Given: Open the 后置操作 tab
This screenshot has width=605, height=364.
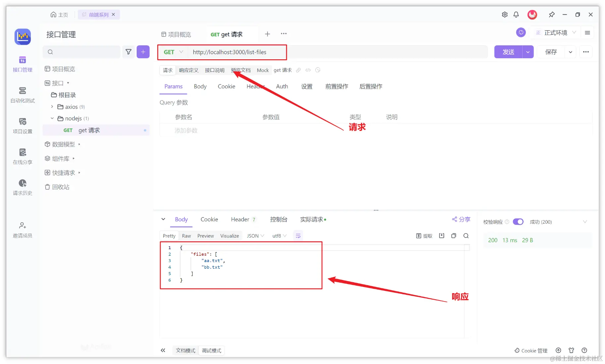Looking at the screenshot, I should 371,86.
